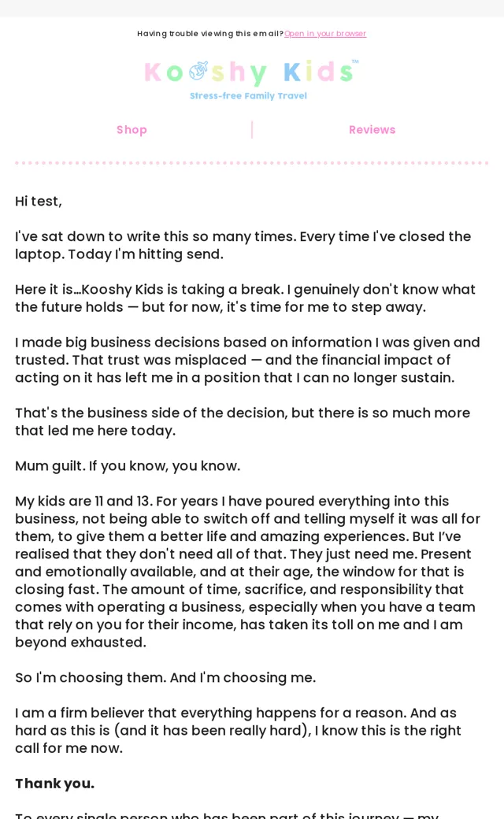This screenshot has width=504, height=819.
Task: Click the Kooshy Kids logo wordmark
Action: click(251, 72)
